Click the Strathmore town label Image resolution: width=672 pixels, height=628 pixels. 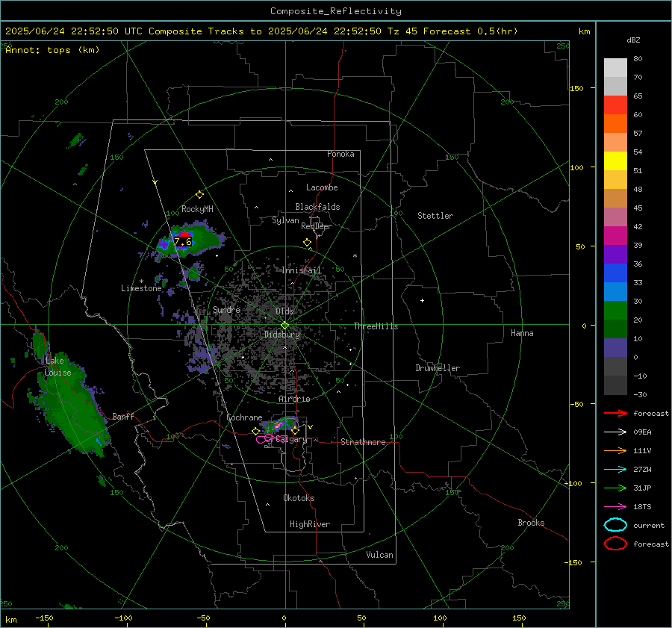pyautogui.click(x=363, y=442)
